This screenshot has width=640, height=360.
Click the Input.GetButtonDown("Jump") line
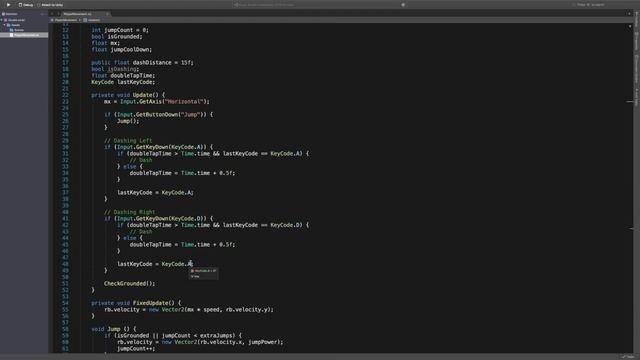click(x=158, y=115)
